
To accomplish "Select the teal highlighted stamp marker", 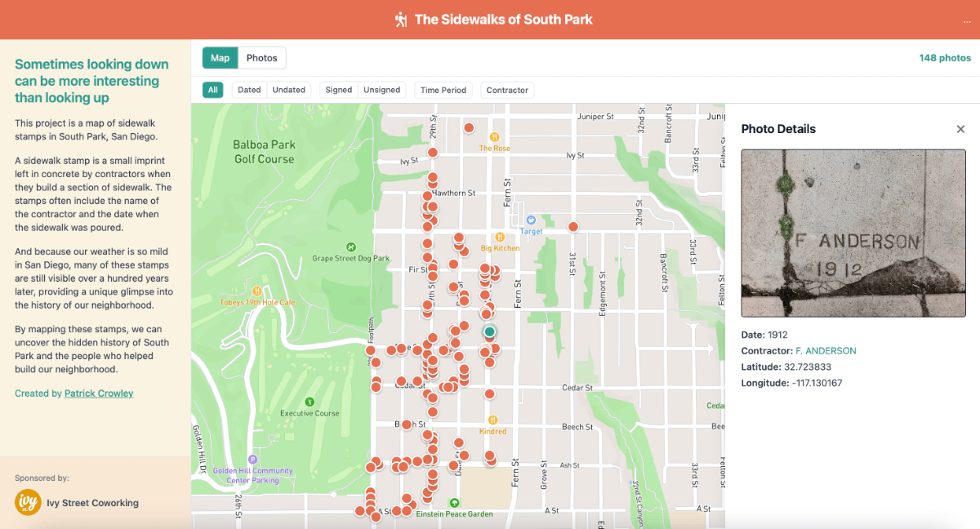I will click(489, 331).
